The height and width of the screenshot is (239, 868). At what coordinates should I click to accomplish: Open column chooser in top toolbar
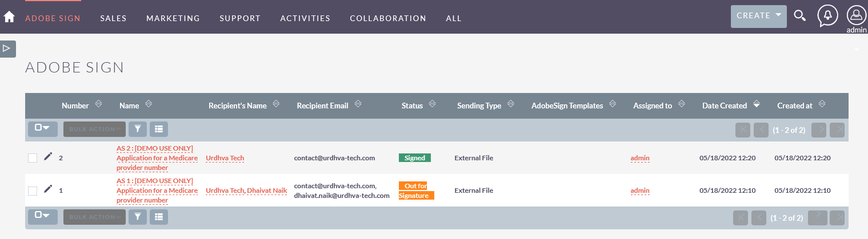pos(159,129)
